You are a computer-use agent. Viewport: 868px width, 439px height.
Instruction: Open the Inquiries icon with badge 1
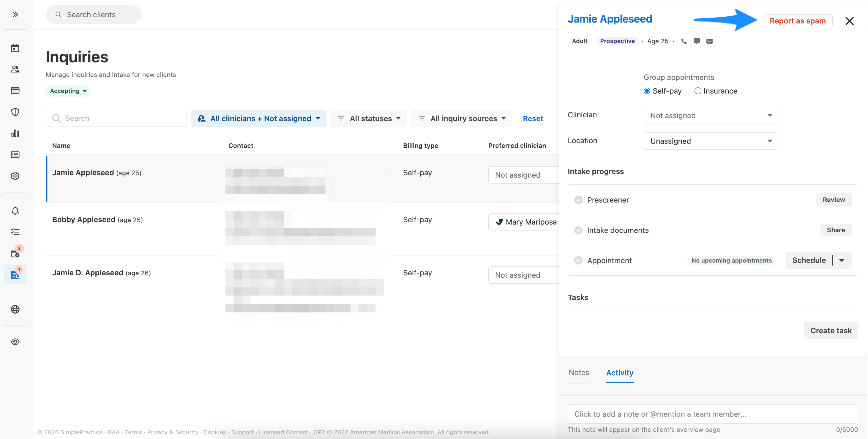tap(15, 274)
